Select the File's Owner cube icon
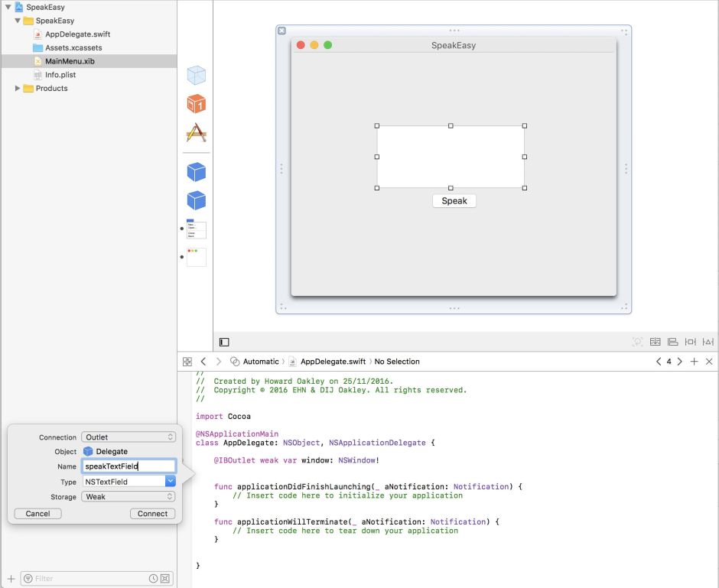This screenshot has width=719, height=588. (x=195, y=74)
